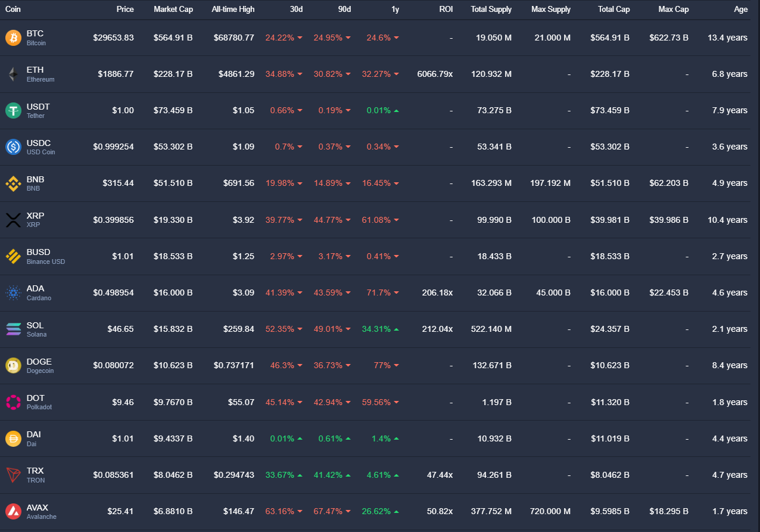Click the USD Coin icon
The width and height of the screenshot is (760, 532).
click(x=13, y=147)
